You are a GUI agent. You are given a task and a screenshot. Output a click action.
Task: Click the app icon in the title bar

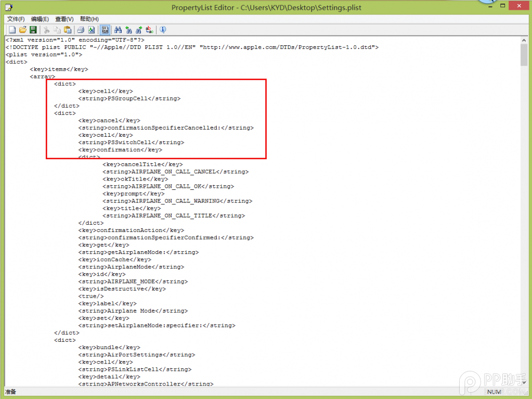point(8,7)
